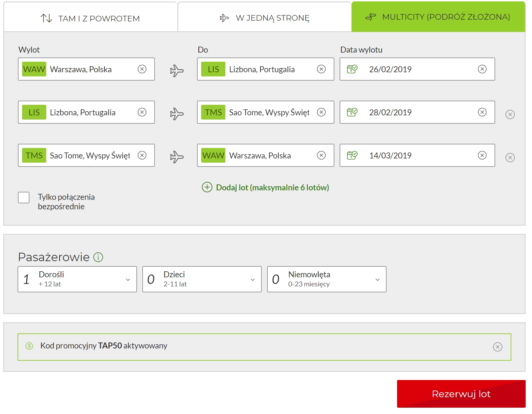This screenshot has height=414, width=532.
Task: Open the Niemowlęta passenger count dropdown
Action: click(327, 279)
